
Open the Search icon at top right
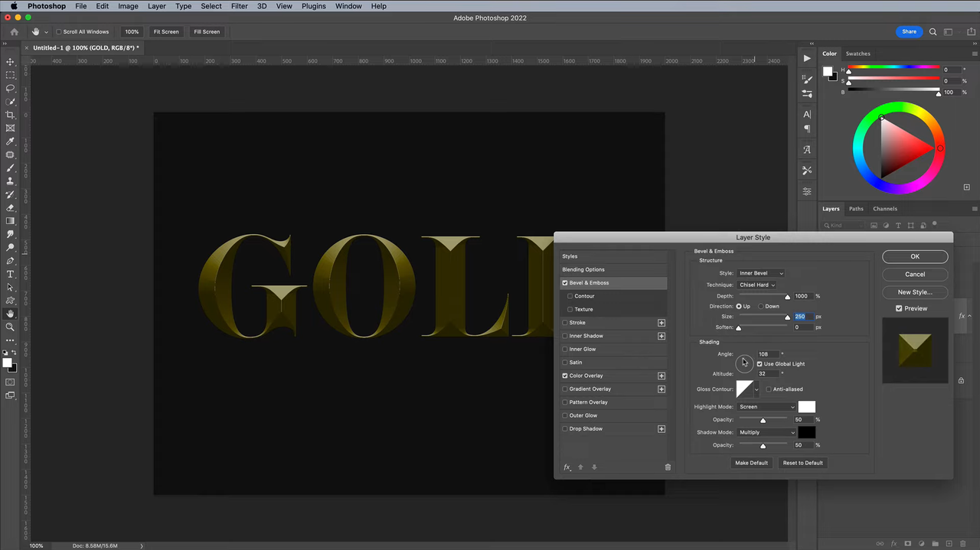(x=933, y=31)
